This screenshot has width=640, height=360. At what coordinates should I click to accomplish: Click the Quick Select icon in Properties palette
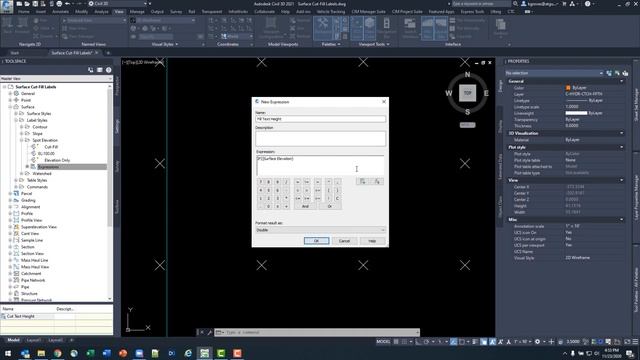tap(625, 73)
